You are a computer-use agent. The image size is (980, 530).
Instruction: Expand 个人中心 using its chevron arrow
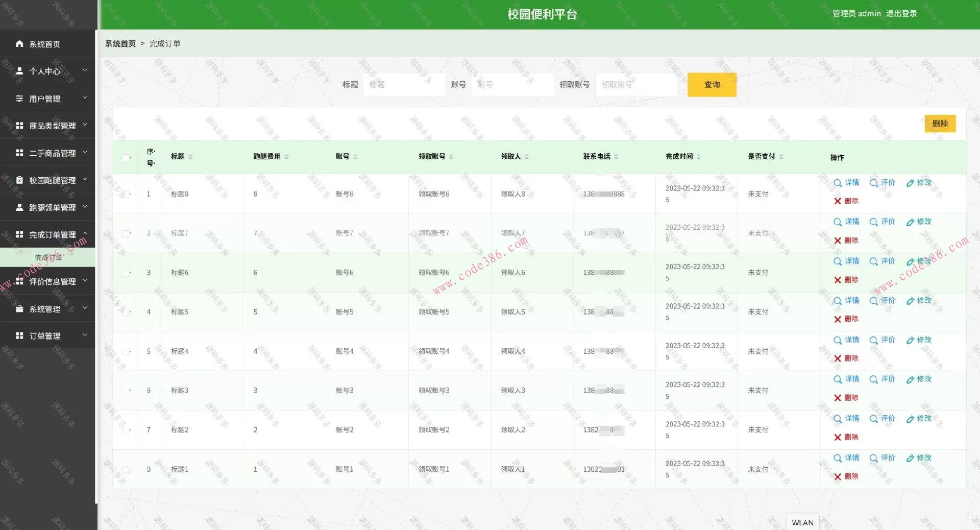click(x=85, y=70)
